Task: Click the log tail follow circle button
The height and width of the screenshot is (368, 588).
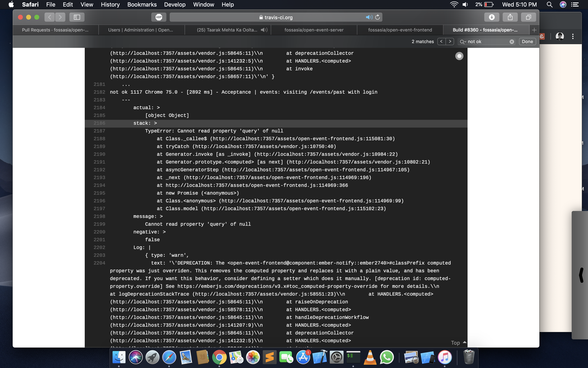Action: coord(459,56)
